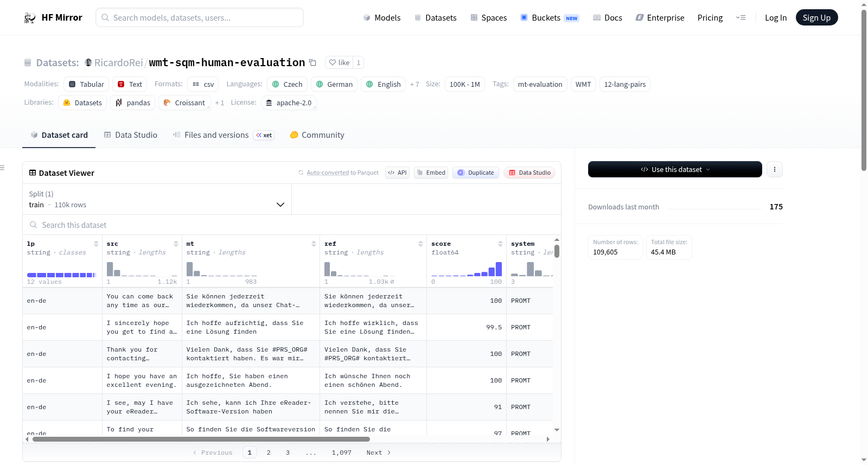Image resolution: width=868 pixels, height=465 pixels.
Task: Select the 12-lang-pairs tag
Action: coord(625,84)
